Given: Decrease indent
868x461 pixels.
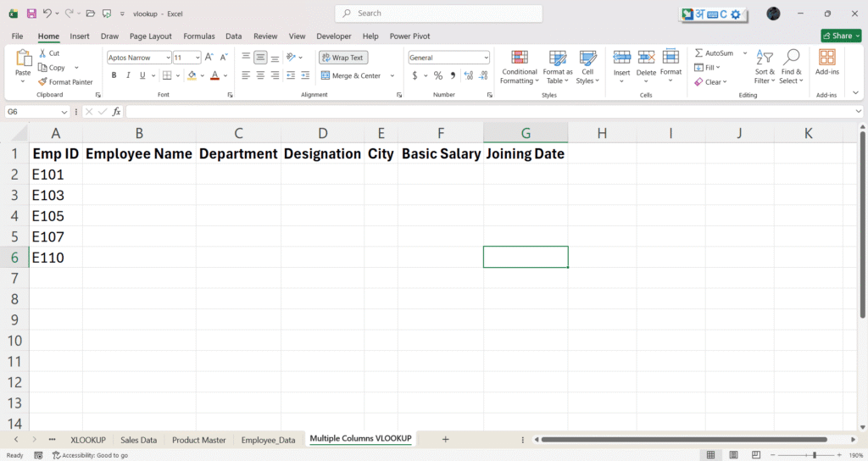Looking at the screenshot, I should (x=291, y=75).
